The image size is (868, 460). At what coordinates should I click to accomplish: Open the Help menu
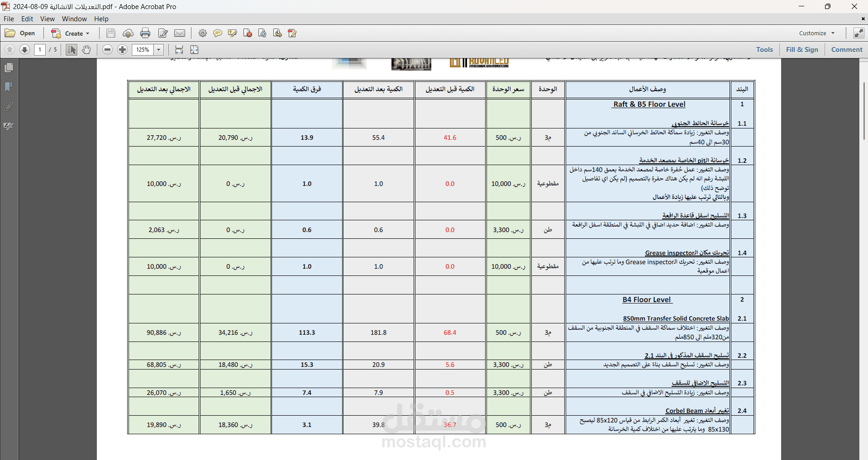[x=101, y=19]
